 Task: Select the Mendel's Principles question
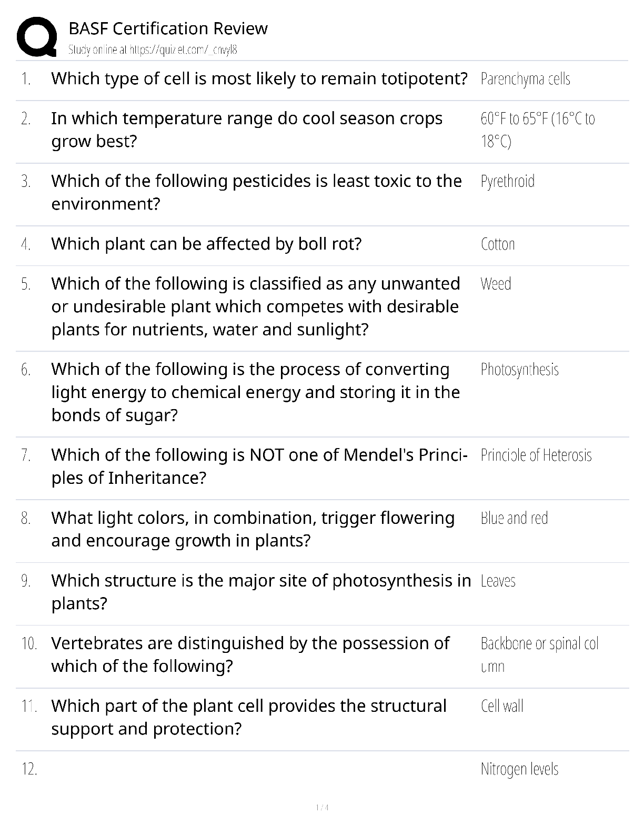click(259, 466)
